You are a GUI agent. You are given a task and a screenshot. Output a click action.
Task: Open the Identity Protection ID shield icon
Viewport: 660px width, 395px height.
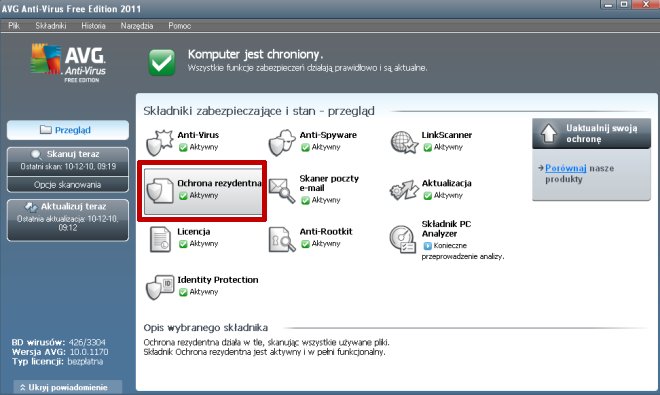[160, 287]
